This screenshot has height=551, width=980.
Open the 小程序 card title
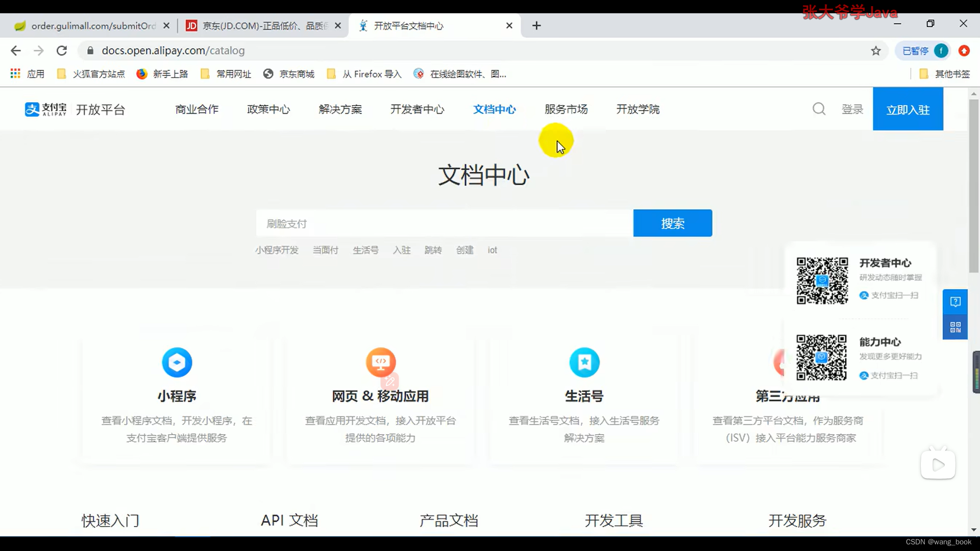click(x=177, y=396)
